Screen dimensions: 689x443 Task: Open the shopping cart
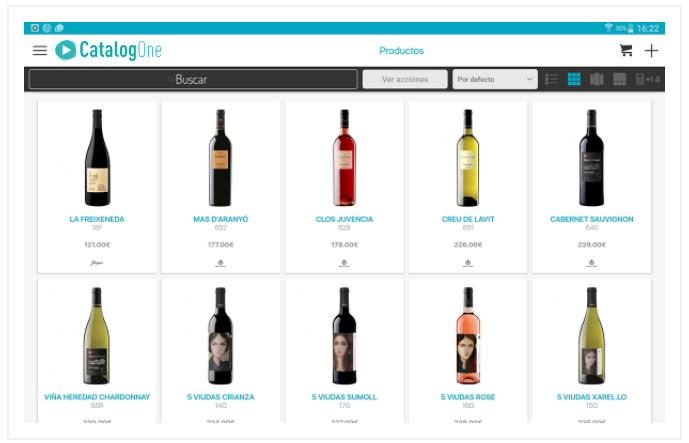coord(626,50)
